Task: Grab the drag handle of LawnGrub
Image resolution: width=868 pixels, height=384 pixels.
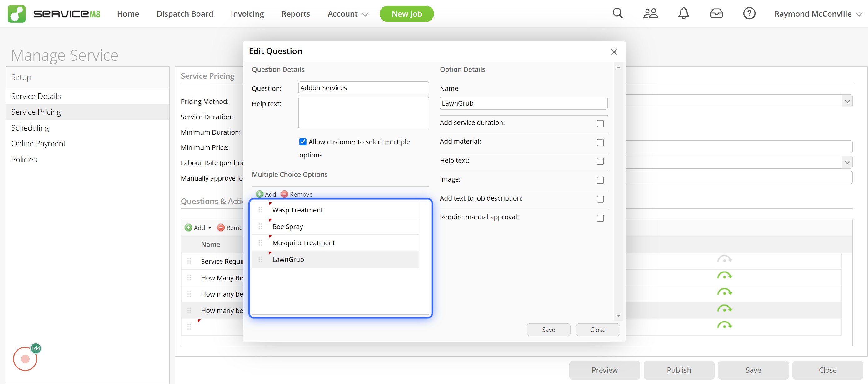Action: [x=260, y=259]
